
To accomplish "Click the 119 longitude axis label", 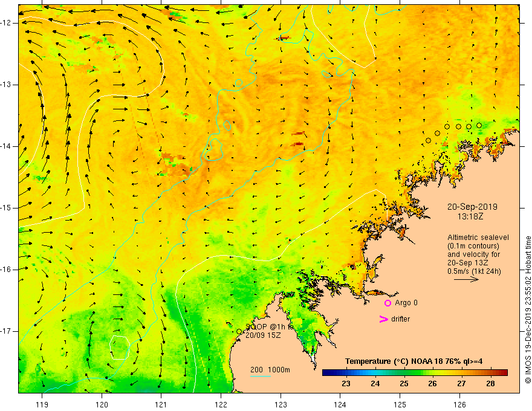I will 42,405.
